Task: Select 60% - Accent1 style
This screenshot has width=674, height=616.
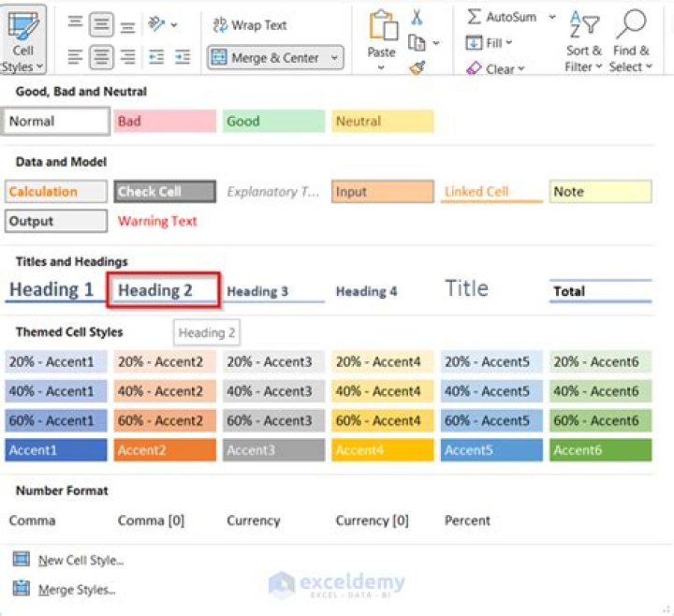Action: click(56, 420)
